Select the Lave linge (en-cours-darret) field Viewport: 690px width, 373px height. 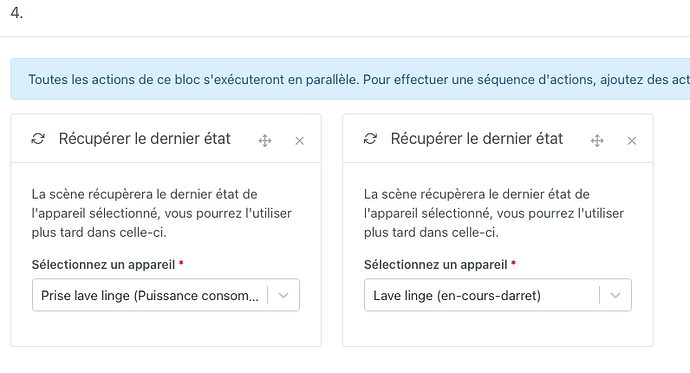(x=498, y=295)
